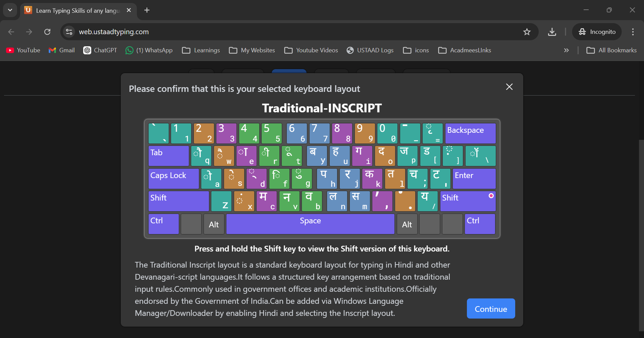Open WhatsApp bookmark
Viewport: 644px width, 338px height.
coord(149,50)
